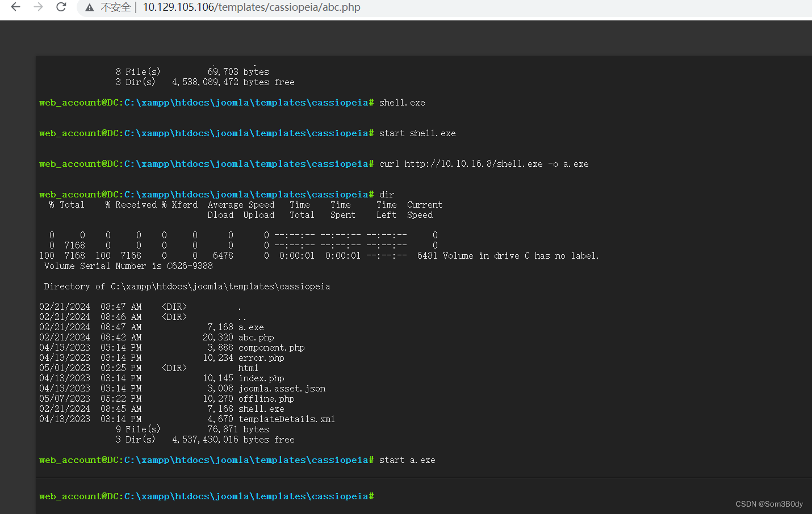Click the '8 File(s) 69,703 bytes' summary
This screenshot has height=514, width=812.
point(192,72)
